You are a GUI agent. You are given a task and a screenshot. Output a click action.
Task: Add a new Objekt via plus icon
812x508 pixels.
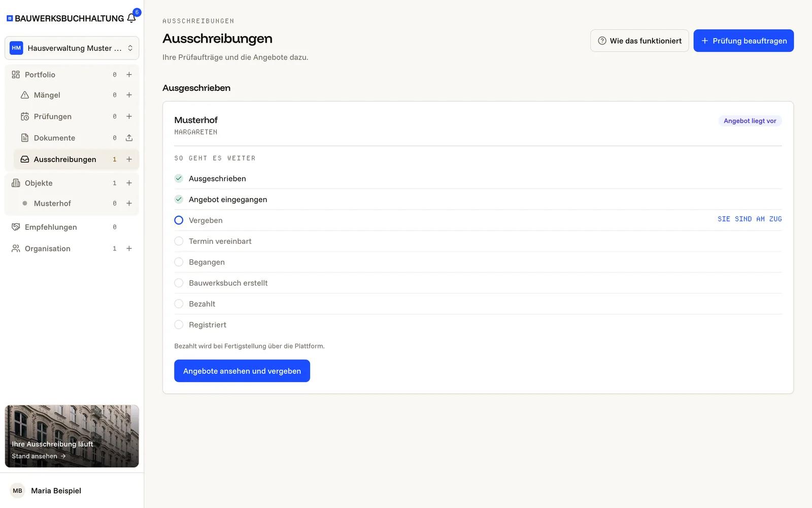point(129,183)
